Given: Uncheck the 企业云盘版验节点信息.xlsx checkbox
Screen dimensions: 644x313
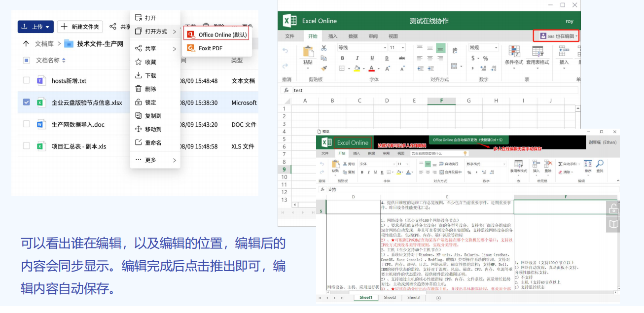Looking at the screenshot, I should (x=27, y=103).
